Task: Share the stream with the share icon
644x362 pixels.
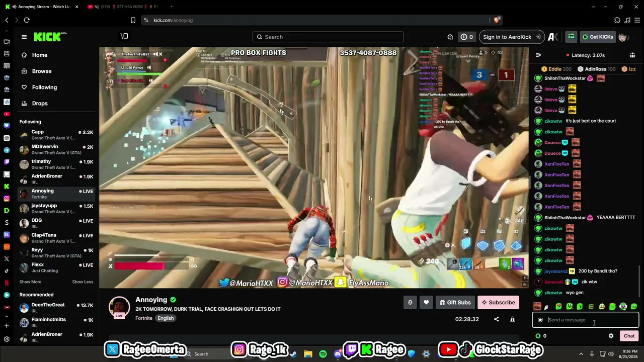Action: (x=497, y=319)
